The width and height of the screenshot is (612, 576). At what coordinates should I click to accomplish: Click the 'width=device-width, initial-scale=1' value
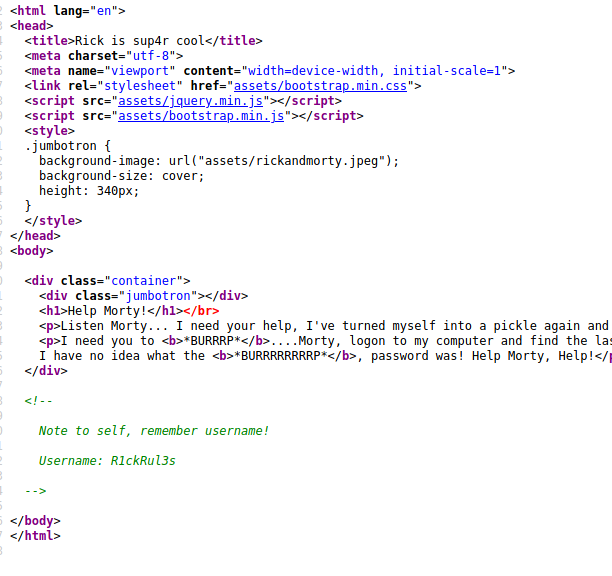click(374, 71)
